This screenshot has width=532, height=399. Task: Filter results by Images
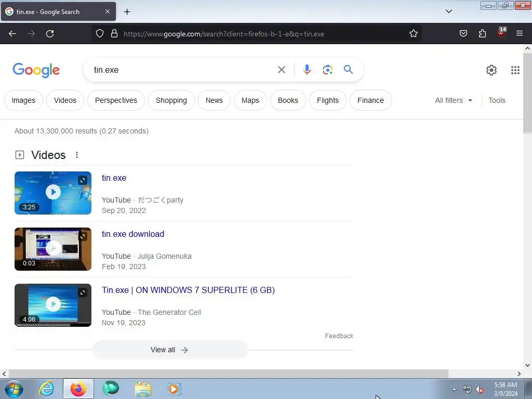[23, 100]
